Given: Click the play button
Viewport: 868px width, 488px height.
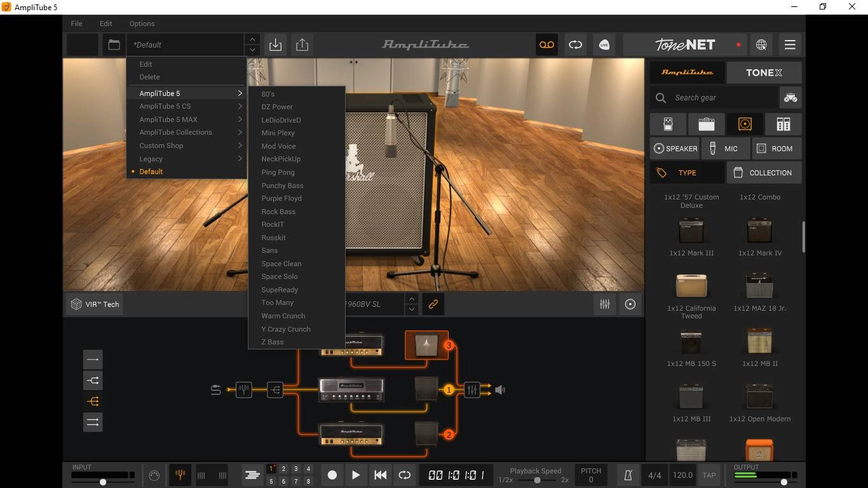Looking at the screenshot, I should pos(356,475).
